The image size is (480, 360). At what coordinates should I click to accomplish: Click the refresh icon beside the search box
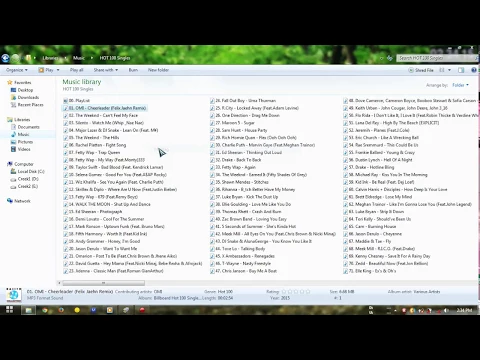point(389,58)
